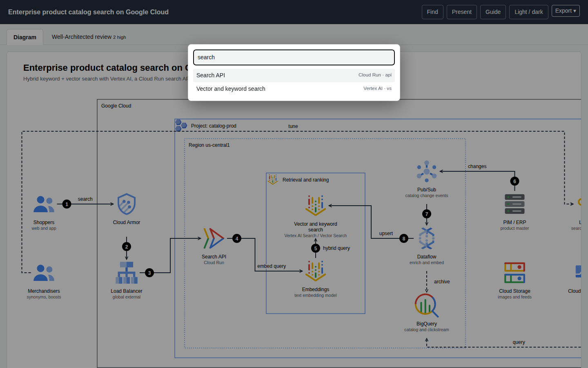Select the Pub/Sub icon
Screen dimensions: 588x368
pos(427,171)
